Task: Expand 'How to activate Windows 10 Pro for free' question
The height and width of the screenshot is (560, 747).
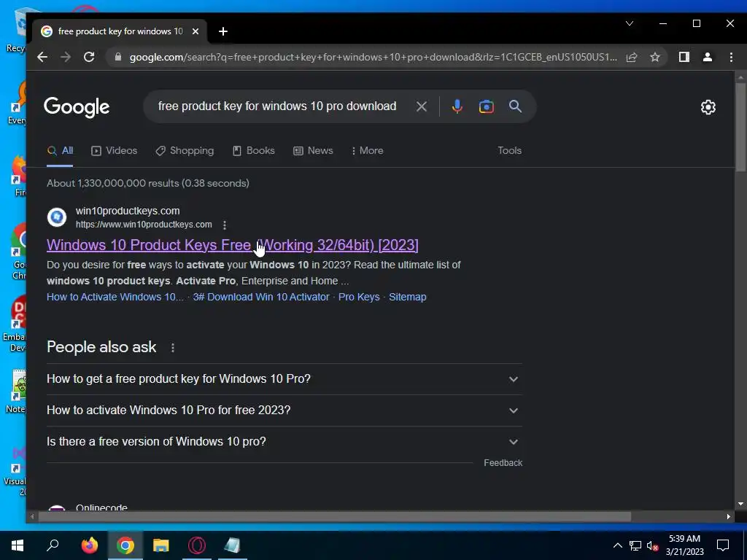Action: [x=284, y=411]
